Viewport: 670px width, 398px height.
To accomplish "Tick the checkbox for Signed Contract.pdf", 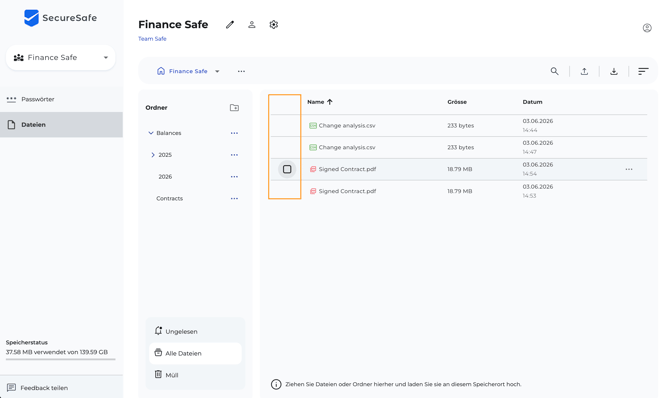I will (287, 169).
